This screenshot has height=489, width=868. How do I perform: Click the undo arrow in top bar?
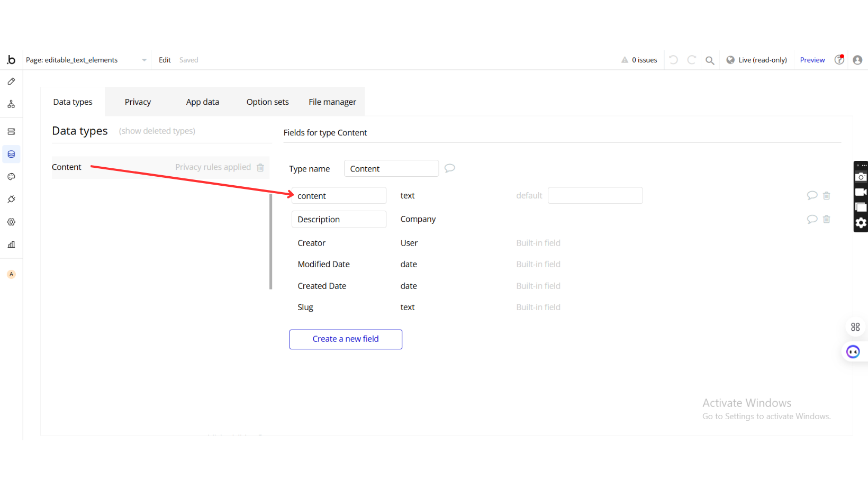click(673, 60)
